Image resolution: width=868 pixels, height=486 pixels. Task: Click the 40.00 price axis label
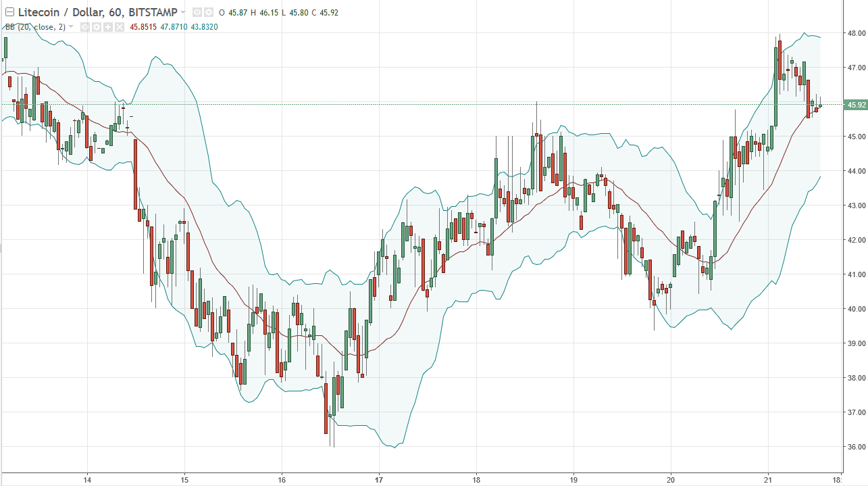point(856,309)
